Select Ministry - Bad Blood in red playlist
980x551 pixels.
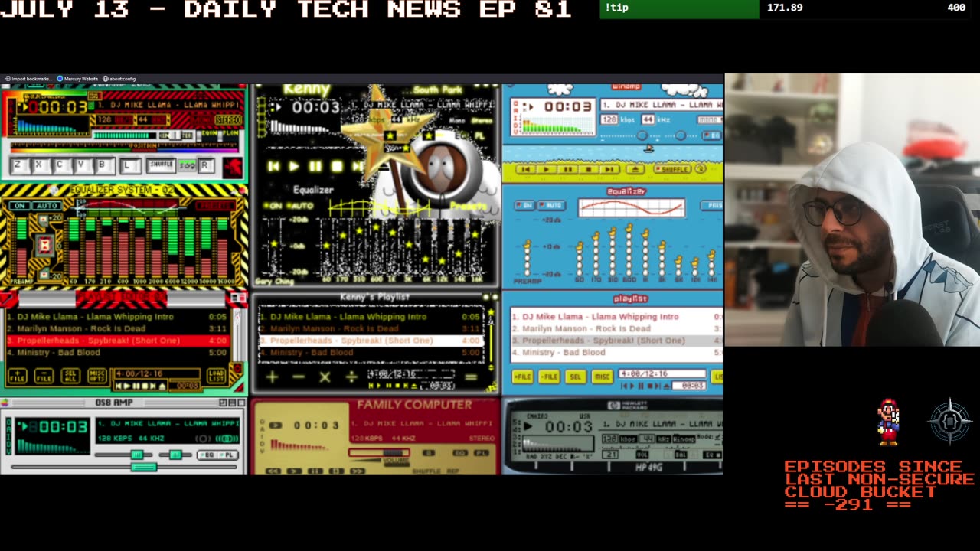click(117, 353)
